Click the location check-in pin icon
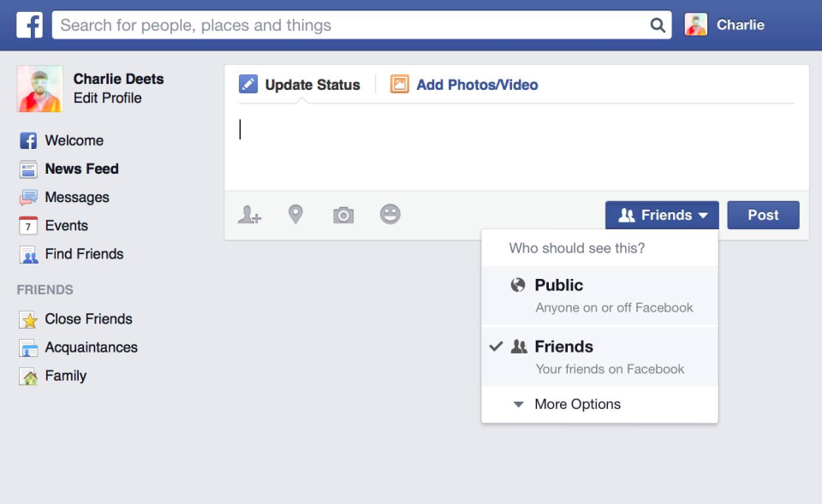The height and width of the screenshot is (504, 822). [x=295, y=215]
